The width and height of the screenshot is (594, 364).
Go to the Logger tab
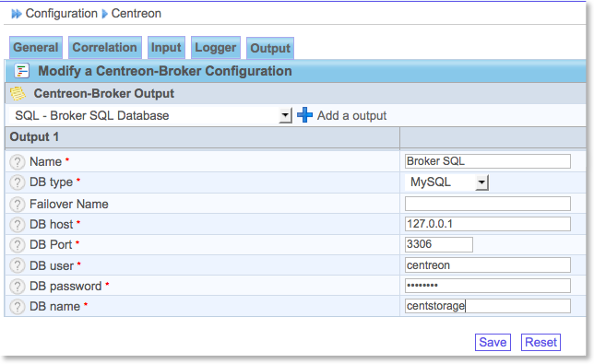216,48
